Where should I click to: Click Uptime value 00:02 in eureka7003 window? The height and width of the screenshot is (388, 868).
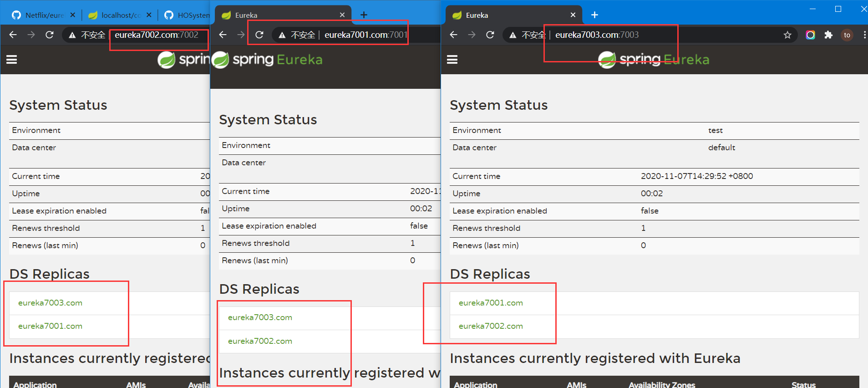click(652, 194)
